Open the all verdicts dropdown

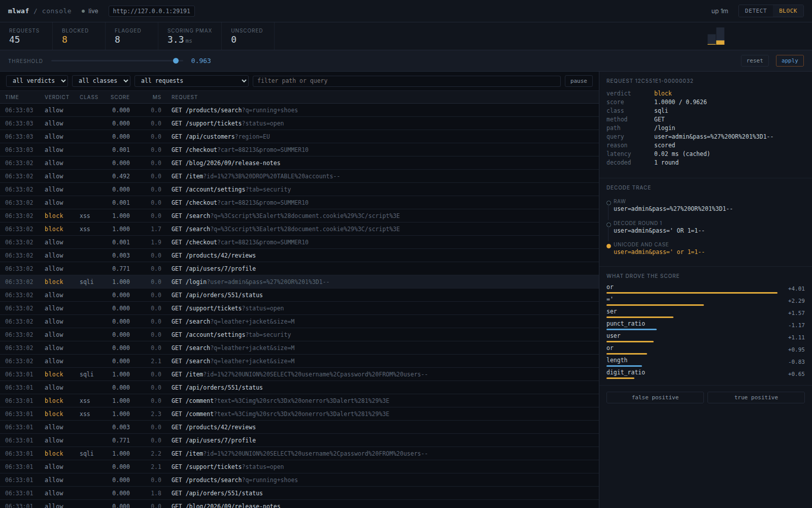tap(37, 81)
